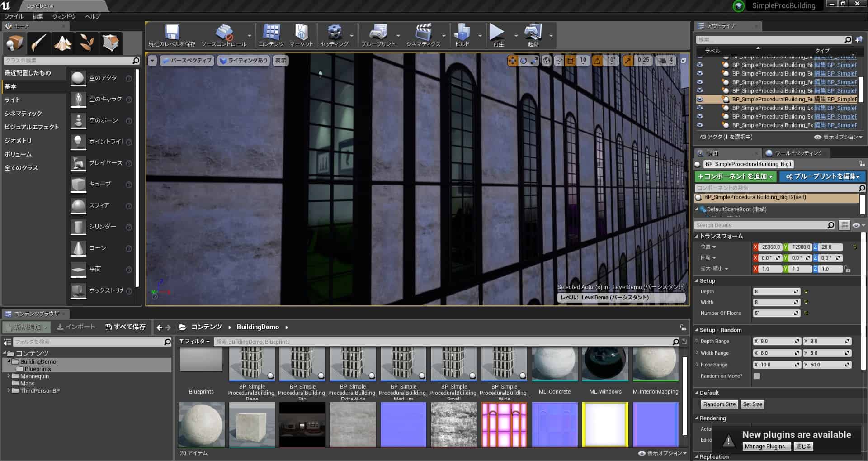Image resolution: width=868 pixels, height=461 pixels.
Task: Select Blueprints folder in content tree
Action: [38, 369]
